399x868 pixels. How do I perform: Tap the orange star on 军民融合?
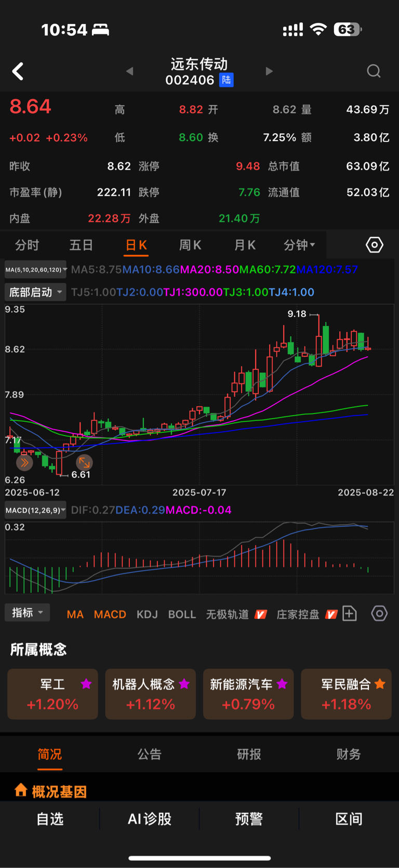coord(380,684)
